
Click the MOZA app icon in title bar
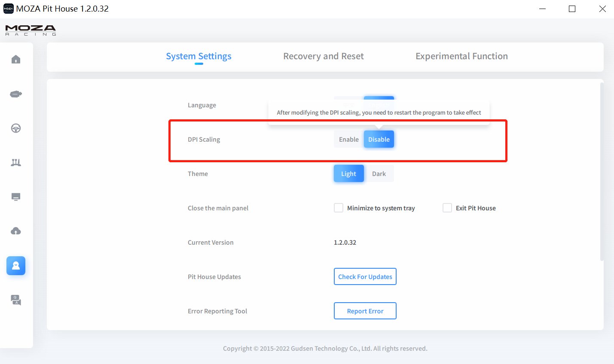[x=8, y=9]
